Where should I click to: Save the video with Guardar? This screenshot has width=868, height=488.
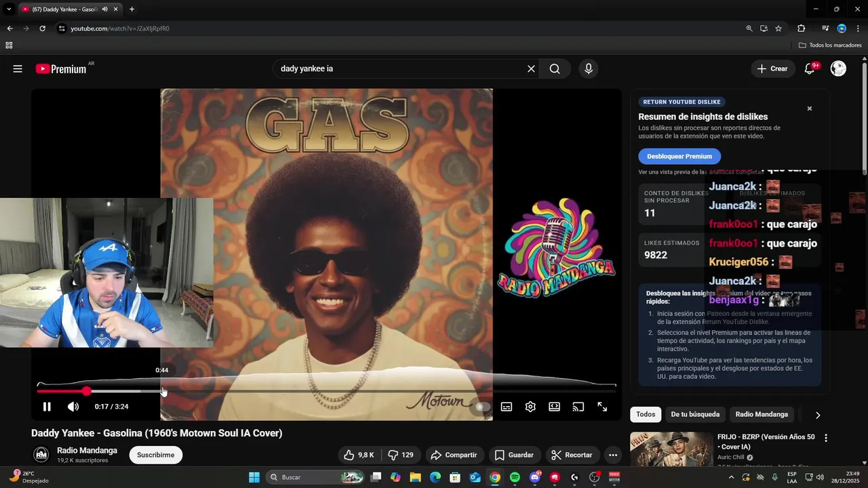coord(514,455)
